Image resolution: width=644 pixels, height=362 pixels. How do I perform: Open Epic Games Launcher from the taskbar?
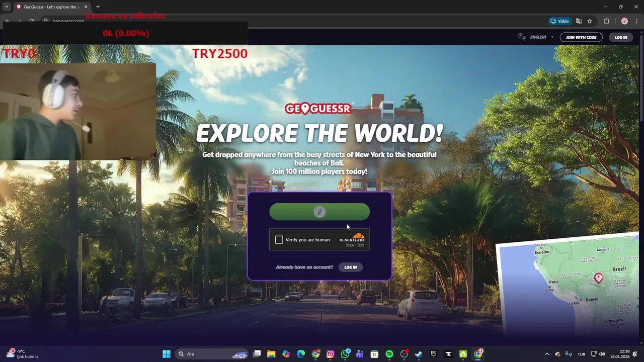pos(434,354)
